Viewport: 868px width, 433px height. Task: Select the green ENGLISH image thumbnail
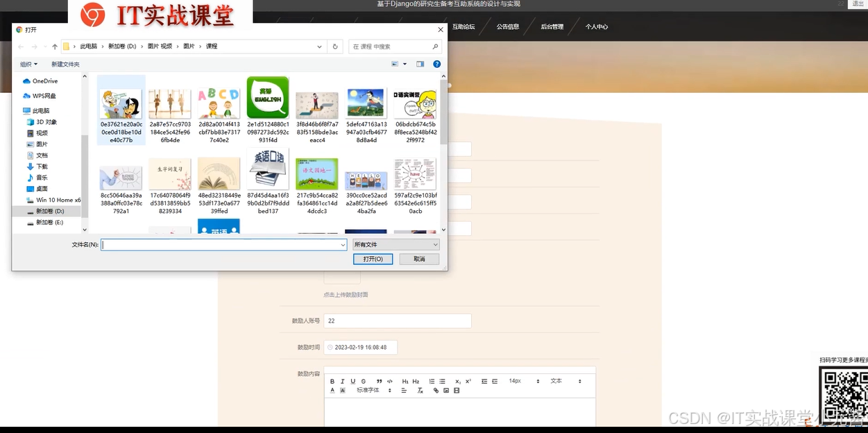coord(268,101)
